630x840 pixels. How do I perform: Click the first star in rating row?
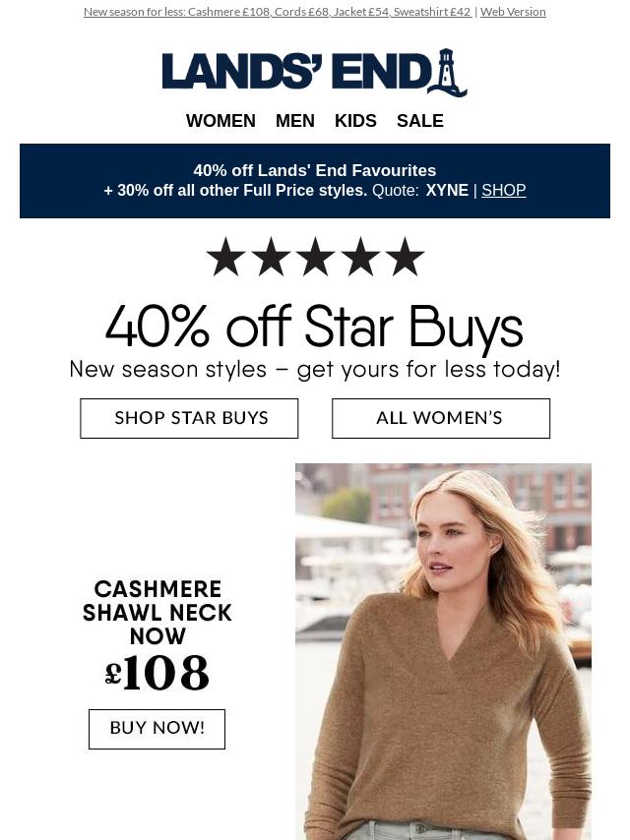tap(225, 257)
